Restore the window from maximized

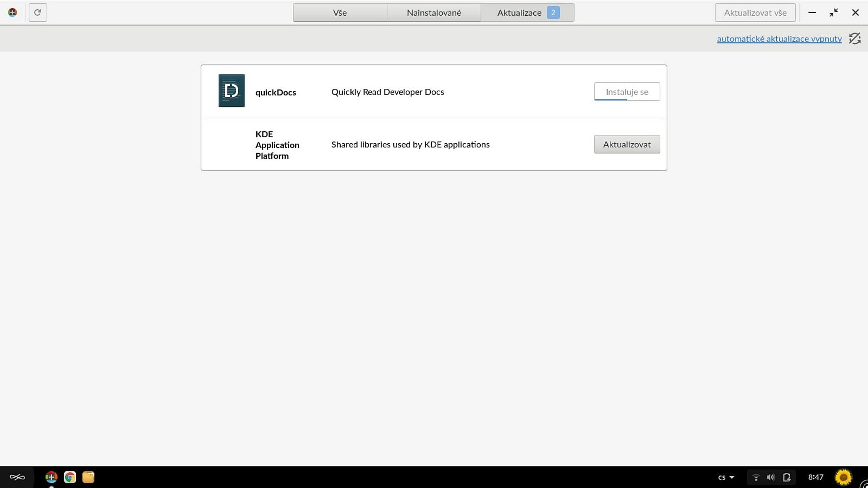[834, 12]
